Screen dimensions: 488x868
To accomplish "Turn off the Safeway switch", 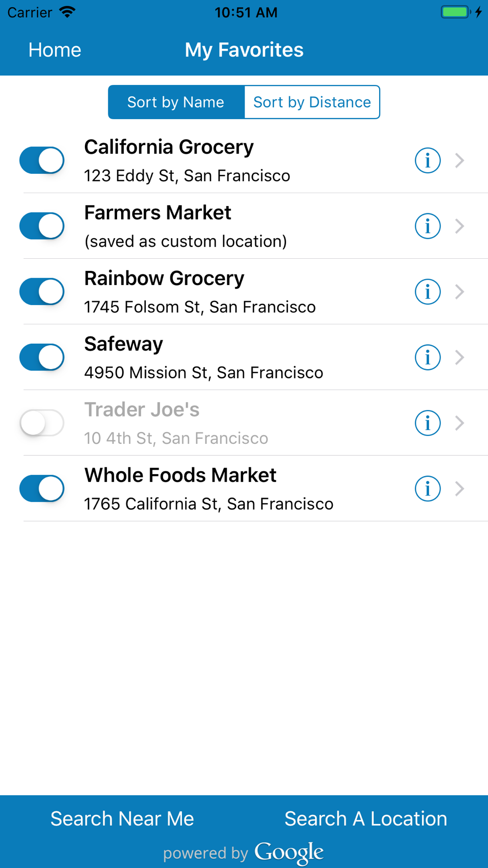I will click(42, 357).
